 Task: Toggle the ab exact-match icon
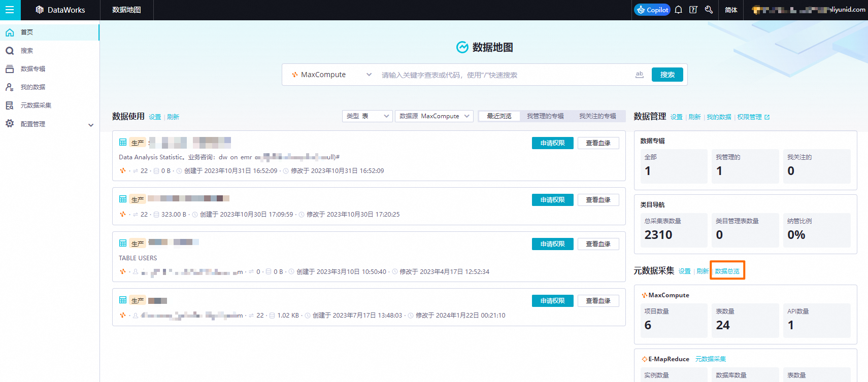coord(640,75)
